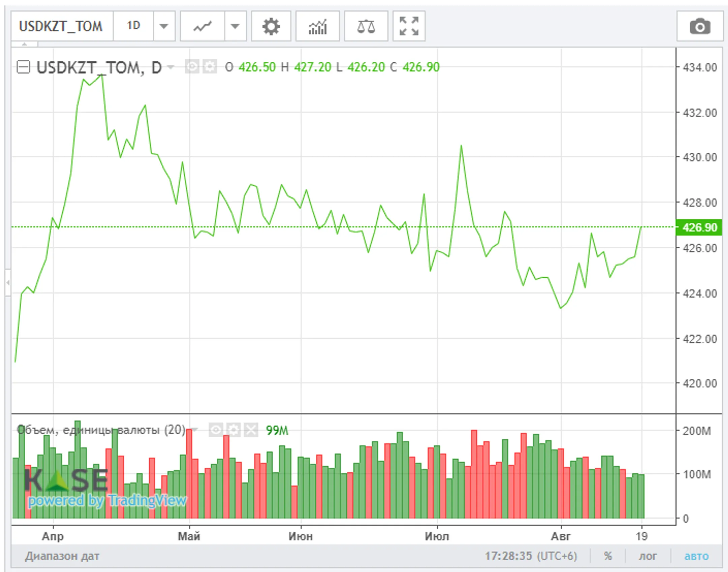This screenshot has height=572, width=728.
Task: Click the USDKZT_TOM symbol field
Action: click(62, 26)
